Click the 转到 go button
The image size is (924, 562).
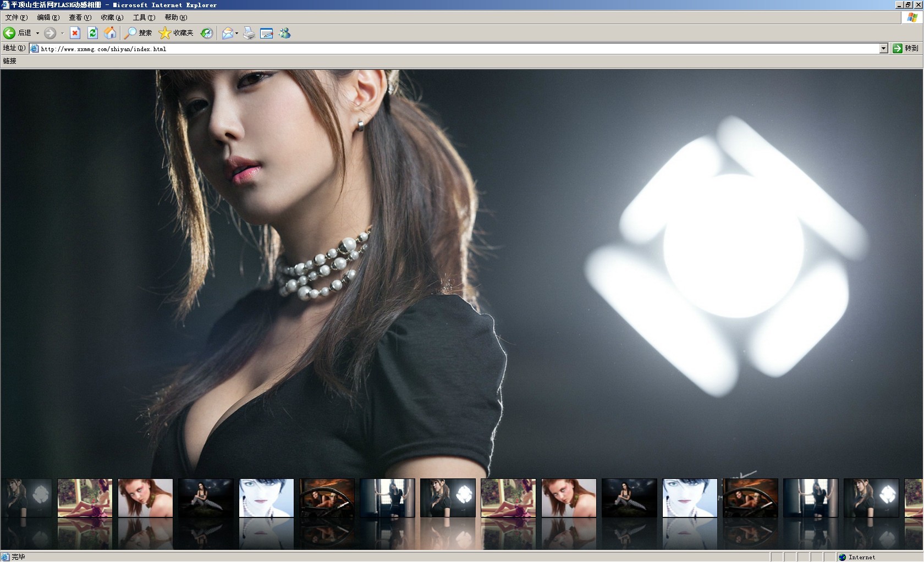click(905, 48)
